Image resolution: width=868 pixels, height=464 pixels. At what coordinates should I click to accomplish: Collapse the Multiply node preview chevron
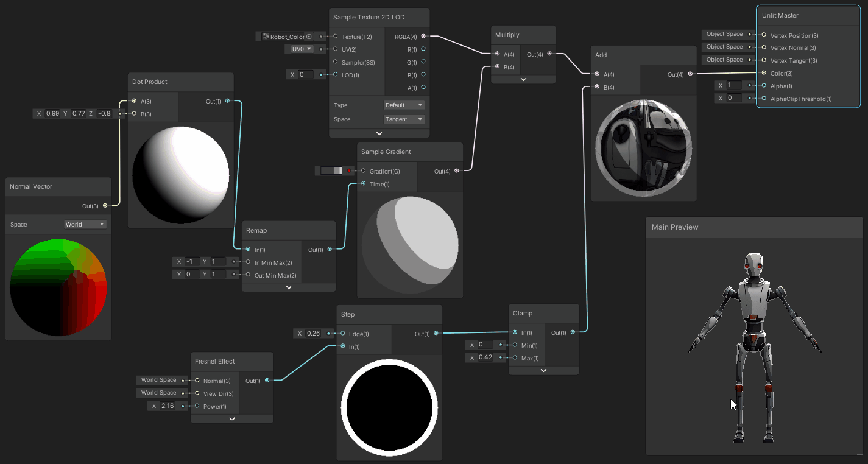point(523,79)
